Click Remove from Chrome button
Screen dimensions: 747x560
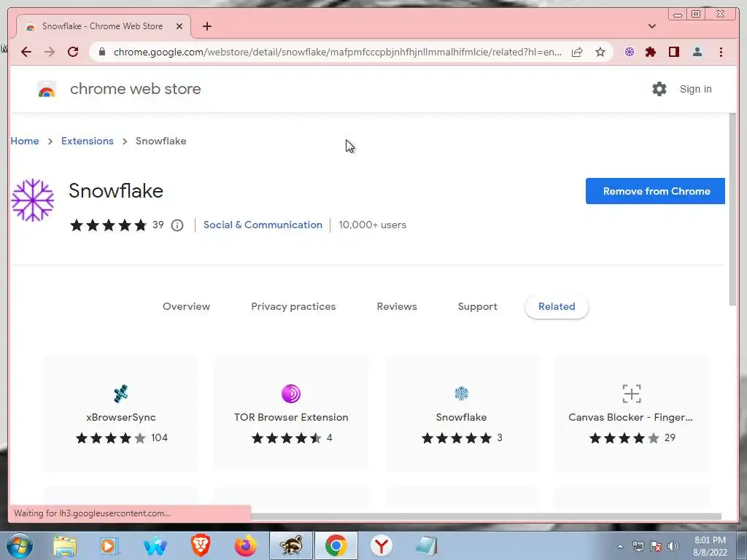tap(655, 191)
